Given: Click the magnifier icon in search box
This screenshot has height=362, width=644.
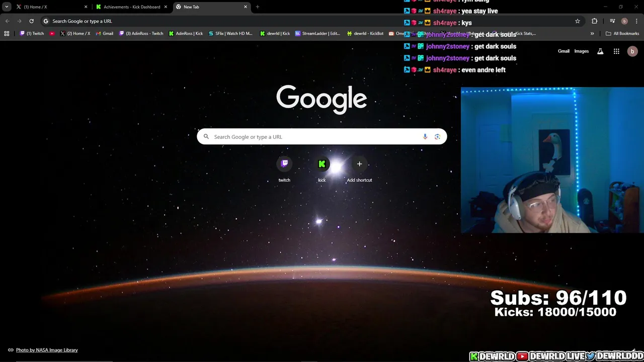Looking at the screenshot, I should pyautogui.click(x=206, y=137).
